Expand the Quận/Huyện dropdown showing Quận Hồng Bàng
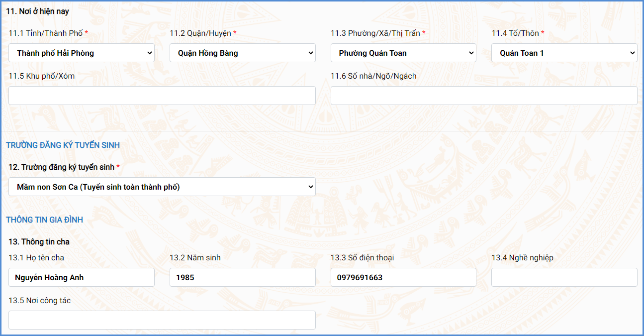The height and width of the screenshot is (336, 644). click(243, 53)
